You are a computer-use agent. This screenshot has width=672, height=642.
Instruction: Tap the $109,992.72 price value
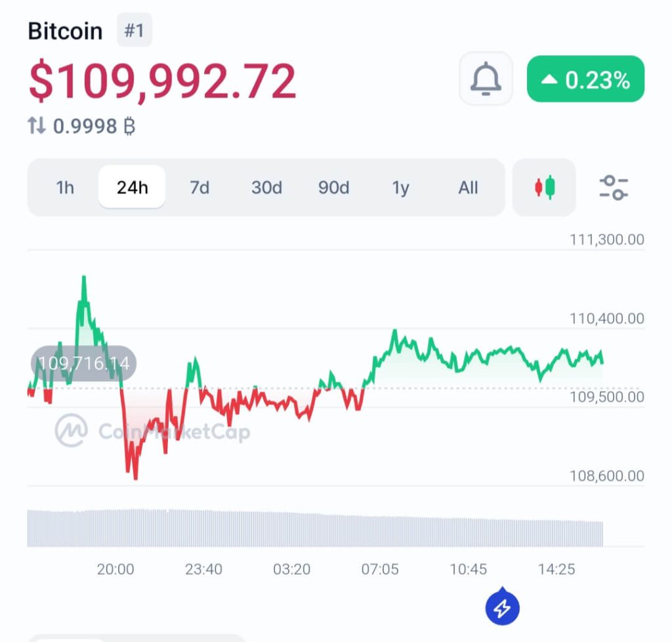[x=163, y=81]
